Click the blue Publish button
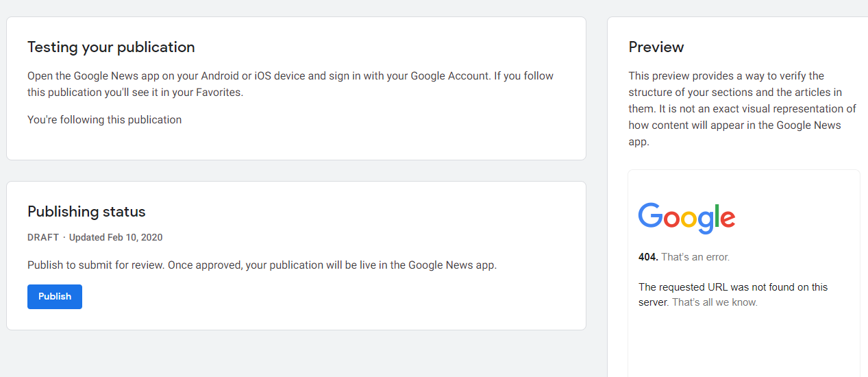868x377 pixels. pyautogui.click(x=55, y=297)
